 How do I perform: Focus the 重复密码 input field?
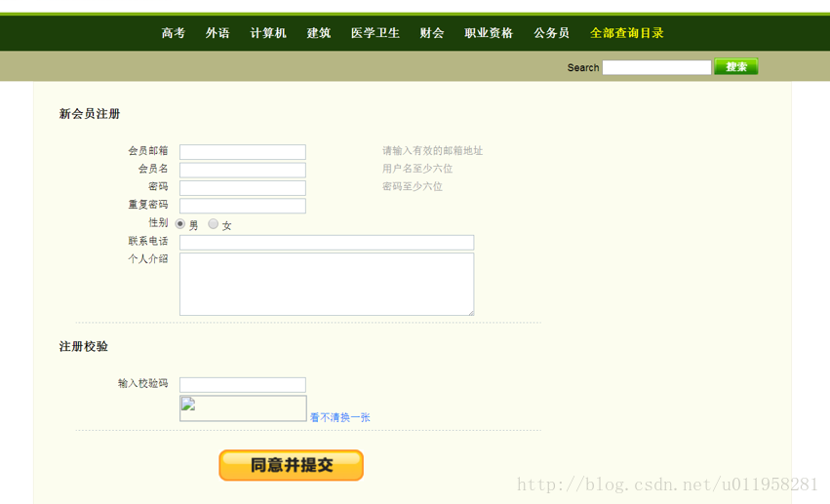(243, 206)
